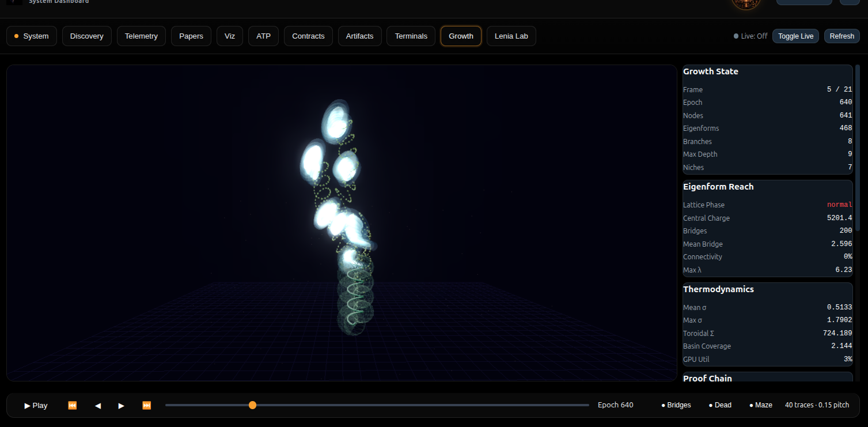Click the circular orange avatar icon
This screenshot has width=868, height=427.
coord(746,3)
